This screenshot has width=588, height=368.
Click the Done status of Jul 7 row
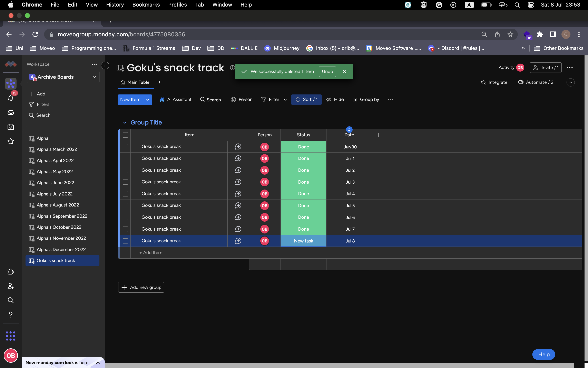[x=303, y=229]
